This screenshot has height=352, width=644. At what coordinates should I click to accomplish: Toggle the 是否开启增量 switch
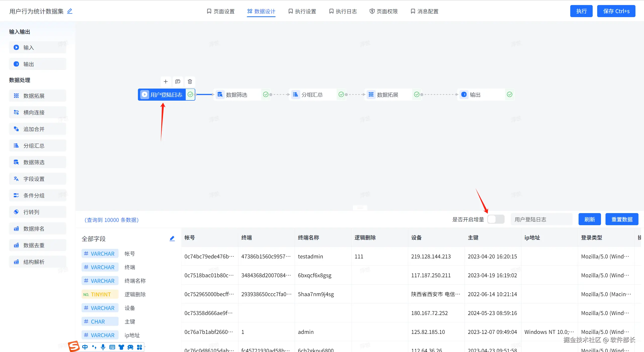(x=496, y=219)
